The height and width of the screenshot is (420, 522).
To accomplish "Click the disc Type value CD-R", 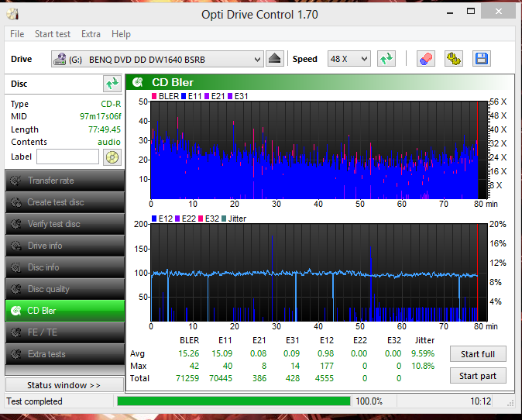I will click(111, 104).
